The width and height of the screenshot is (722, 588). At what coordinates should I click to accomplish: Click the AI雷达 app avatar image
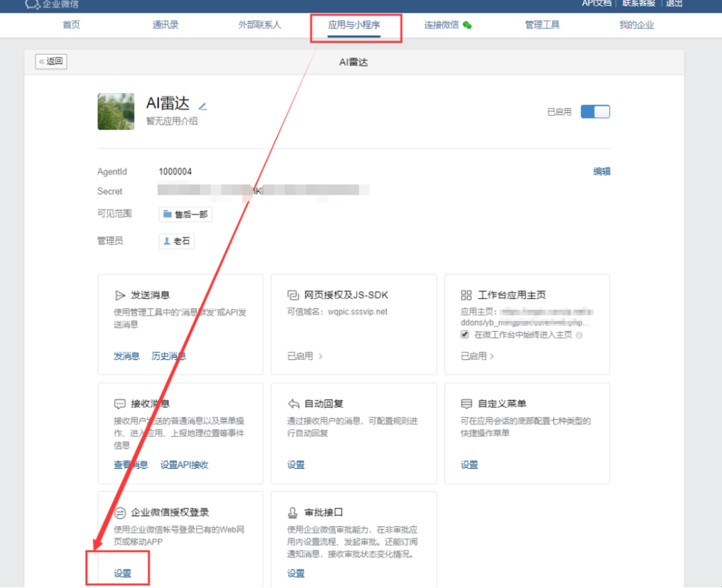(116, 111)
